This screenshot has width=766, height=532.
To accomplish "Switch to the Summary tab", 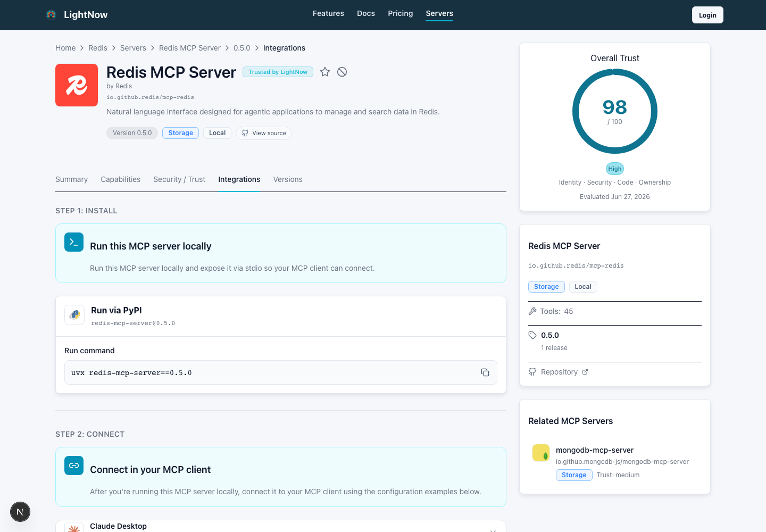I will coord(71,179).
